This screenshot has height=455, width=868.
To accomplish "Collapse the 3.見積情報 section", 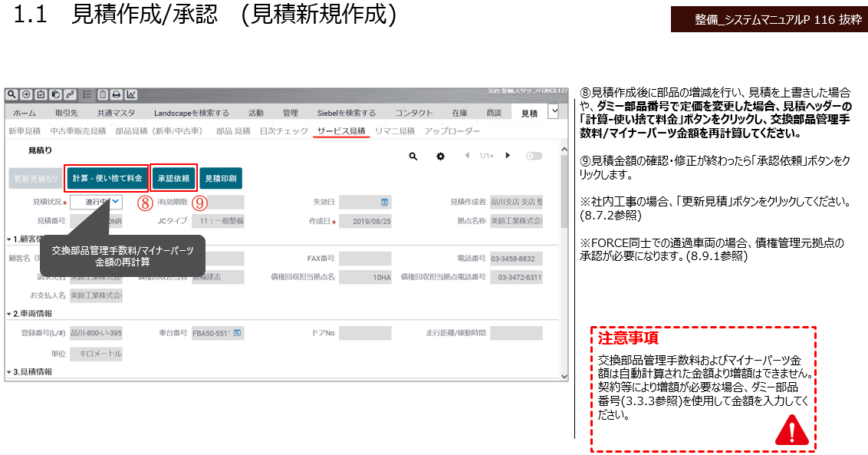I will 8,371.
